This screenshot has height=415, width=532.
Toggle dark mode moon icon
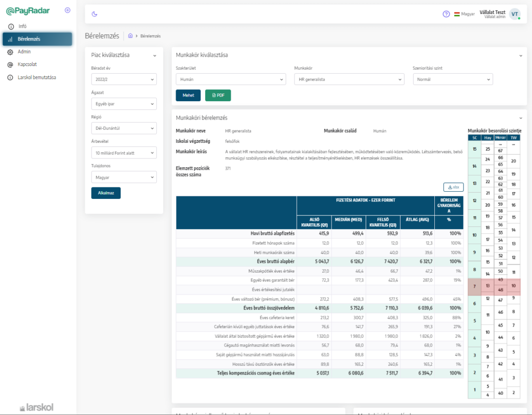coord(94,14)
